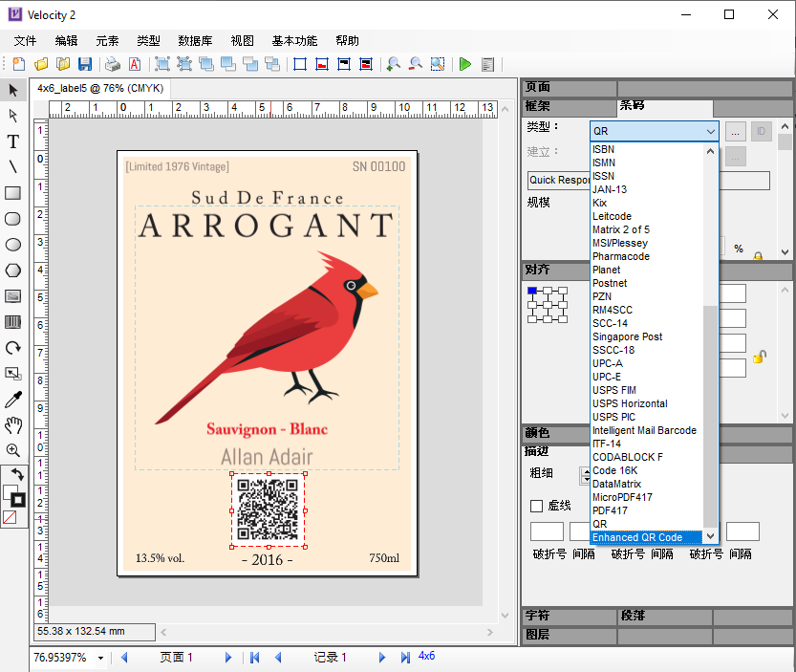
Task: Go to the next record arrow
Action: (382, 658)
